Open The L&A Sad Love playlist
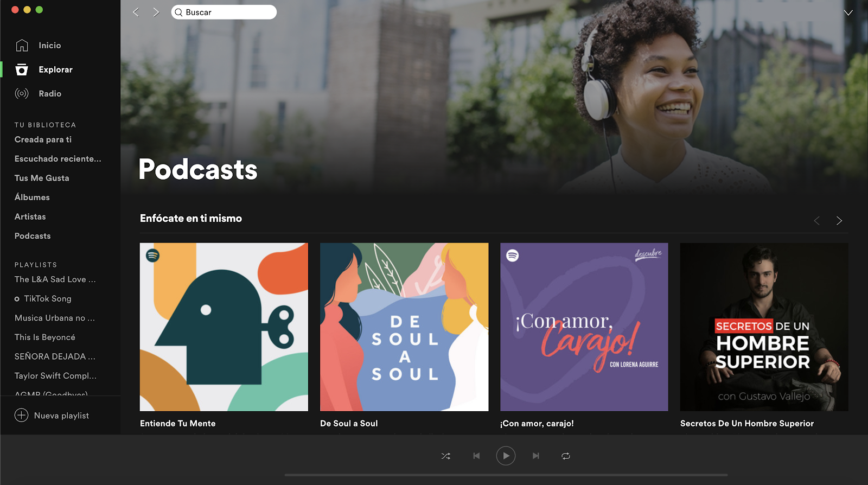The height and width of the screenshot is (485, 868). click(55, 279)
